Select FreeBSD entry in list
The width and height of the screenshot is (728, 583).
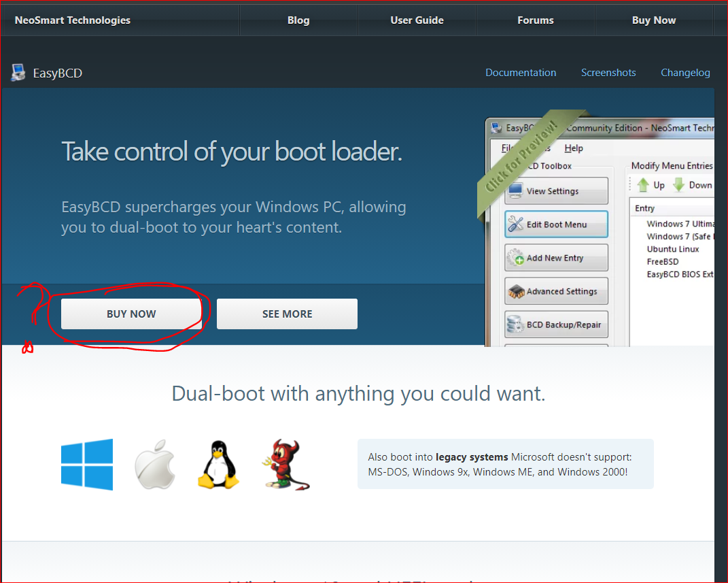(663, 261)
